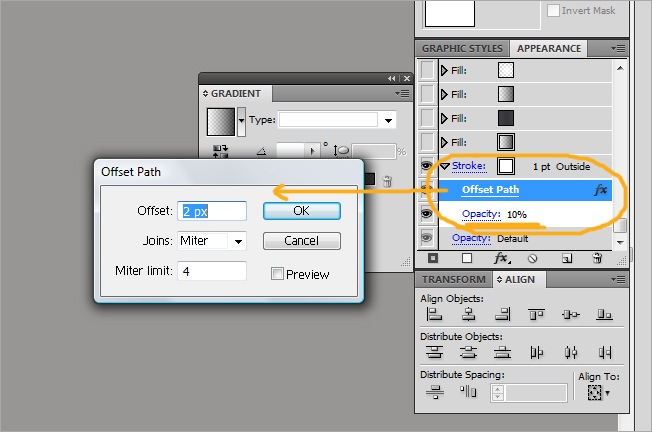Collapse the Gradient panel with double-arrow icon

pos(392,78)
